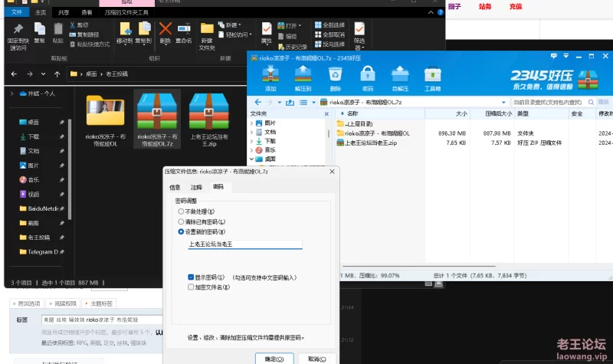Open BaiduNetdisk folder in Explorer sidebar
Image resolution: width=613 pixels, height=364 pixels.
pos(39,208)
